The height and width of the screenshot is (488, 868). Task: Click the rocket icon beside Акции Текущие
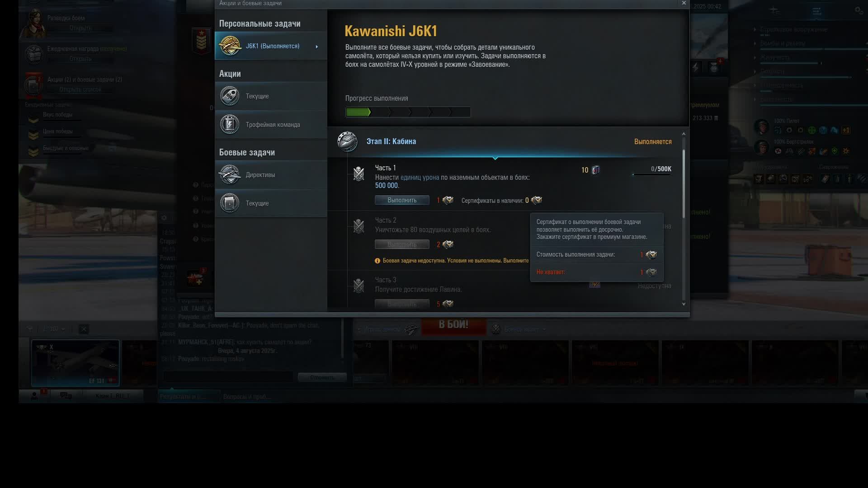coord(230,96)
